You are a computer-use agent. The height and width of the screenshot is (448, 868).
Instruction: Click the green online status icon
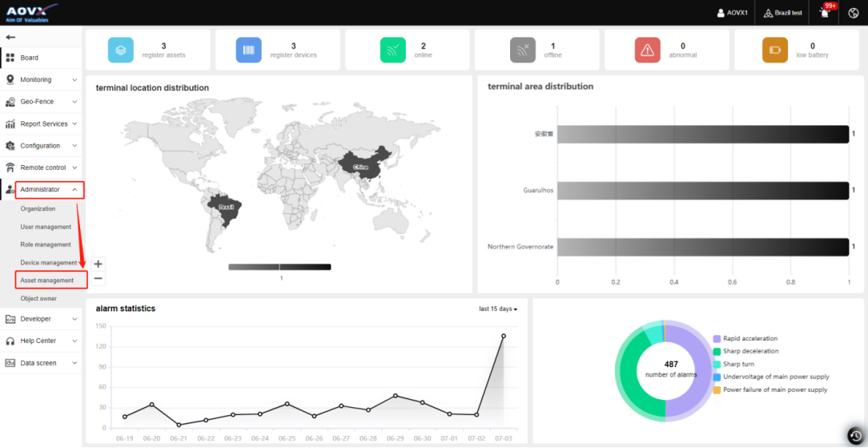[x=392, y=50]
